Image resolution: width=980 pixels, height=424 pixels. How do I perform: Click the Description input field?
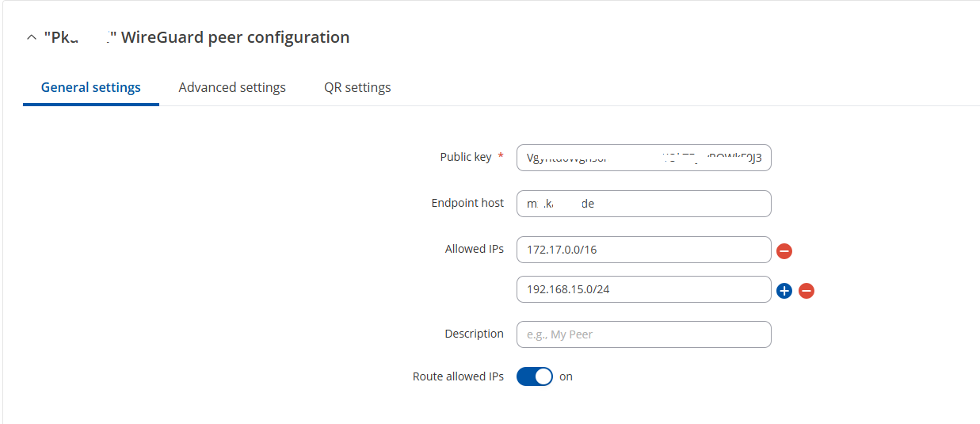[x=643, y=334]
